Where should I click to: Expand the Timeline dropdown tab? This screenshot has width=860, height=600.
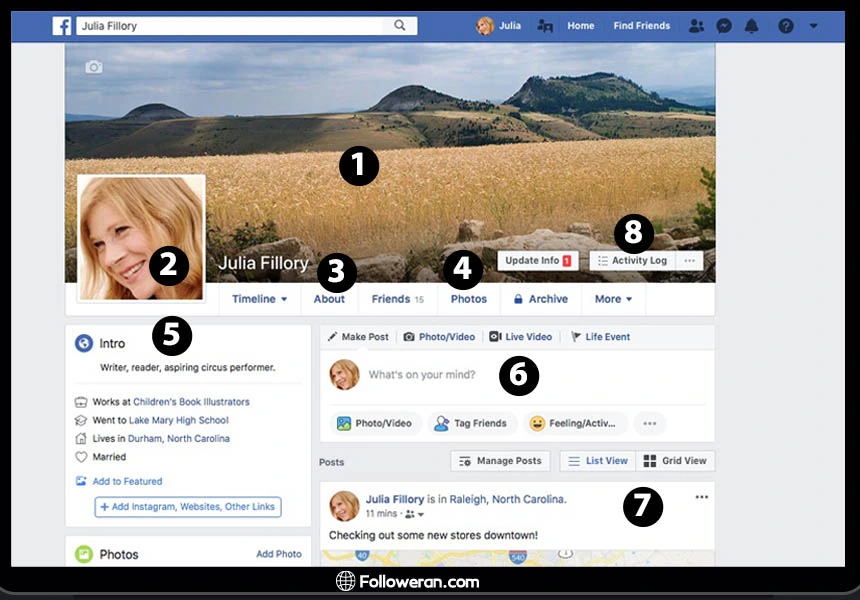(259, 299)
